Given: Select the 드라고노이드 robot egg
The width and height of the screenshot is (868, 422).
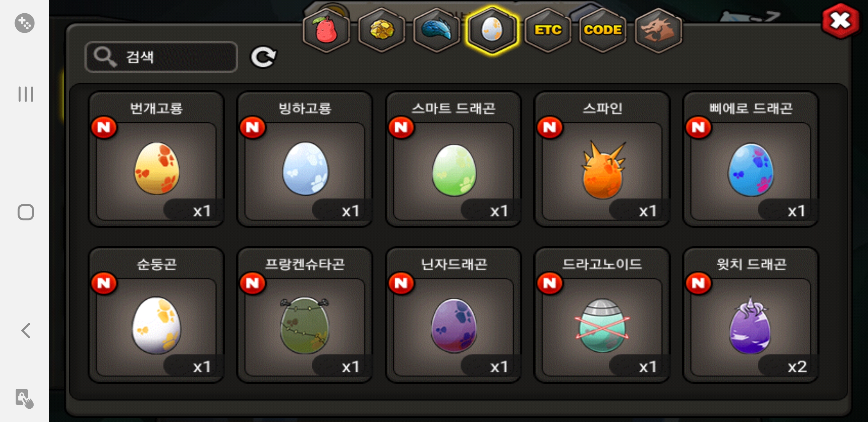Looking at the screenshot, I should (x=602, y=315).
